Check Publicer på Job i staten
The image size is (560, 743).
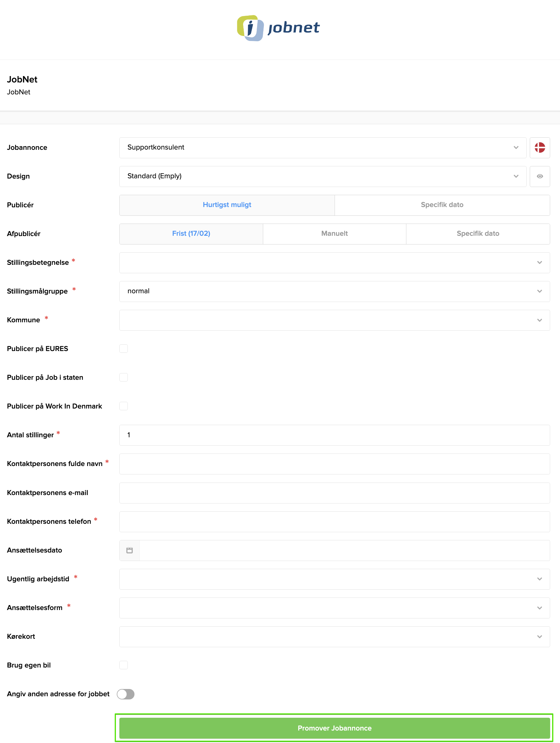point(124,377)
